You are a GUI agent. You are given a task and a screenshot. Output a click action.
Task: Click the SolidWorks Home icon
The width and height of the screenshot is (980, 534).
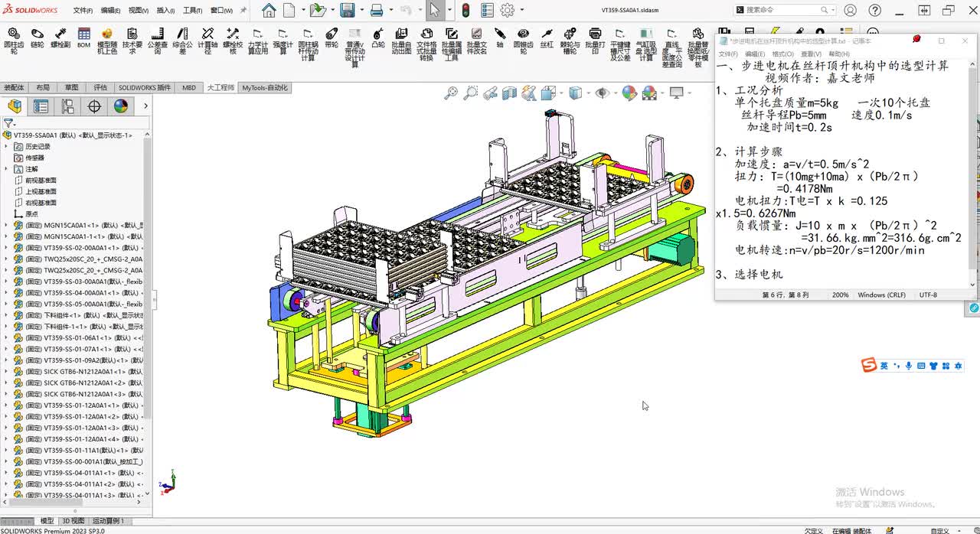click(269, 11)
